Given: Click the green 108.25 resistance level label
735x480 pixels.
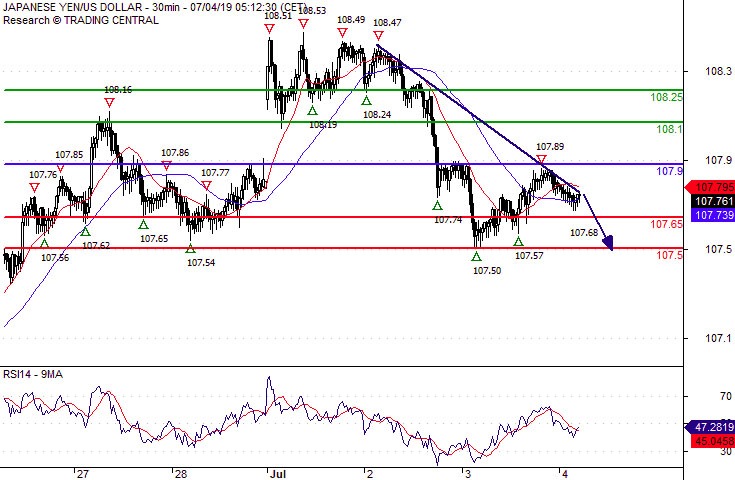Looking at the screenshot, I should [x=667, y=98].
